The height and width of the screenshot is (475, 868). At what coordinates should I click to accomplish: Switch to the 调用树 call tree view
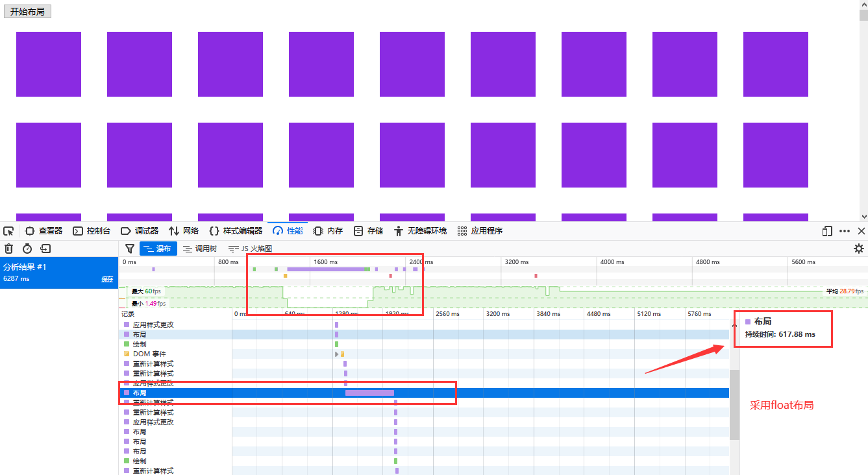[x=200, y=249]
